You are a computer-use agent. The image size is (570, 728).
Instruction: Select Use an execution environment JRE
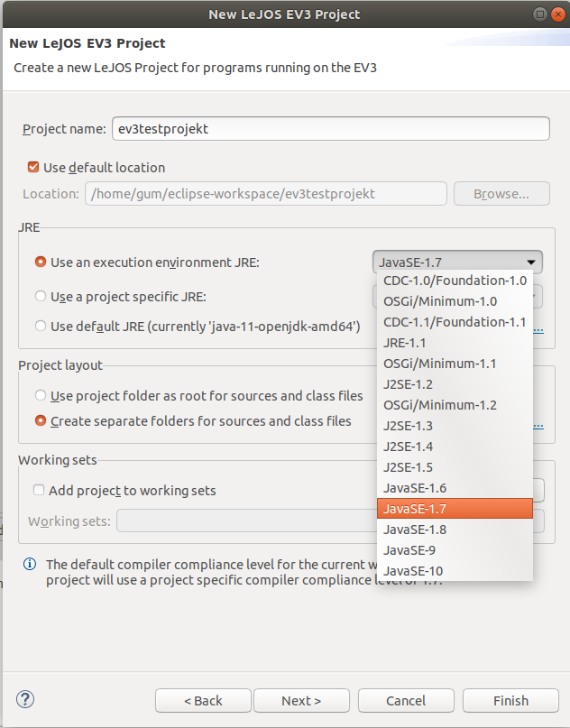(41, 263)
